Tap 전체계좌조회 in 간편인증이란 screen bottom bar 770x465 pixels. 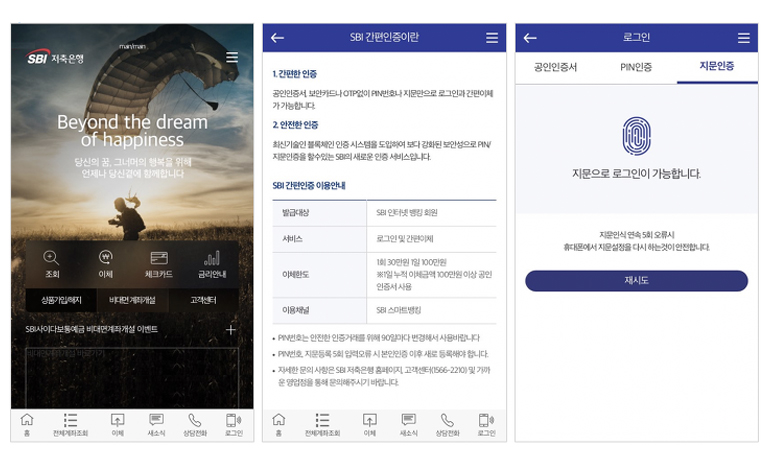[x=322, y=425]
